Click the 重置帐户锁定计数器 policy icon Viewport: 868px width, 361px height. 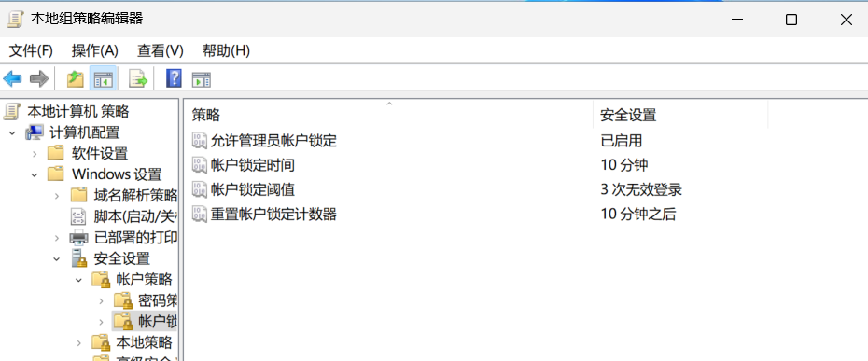[x=200, y=214]
